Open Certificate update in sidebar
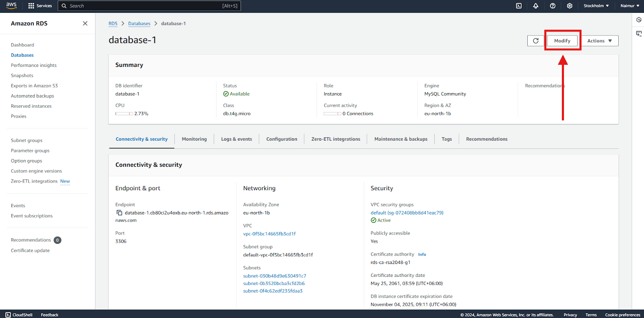Image resolution: width=644 pixels, height=318 pixels. (x=30, y=251)
